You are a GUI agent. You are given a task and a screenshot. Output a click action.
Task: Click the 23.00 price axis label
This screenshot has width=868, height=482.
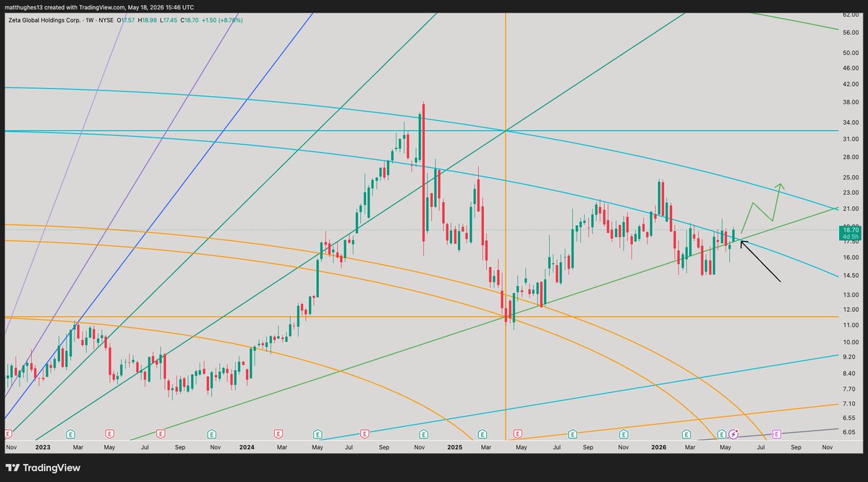tap(849, 193)
